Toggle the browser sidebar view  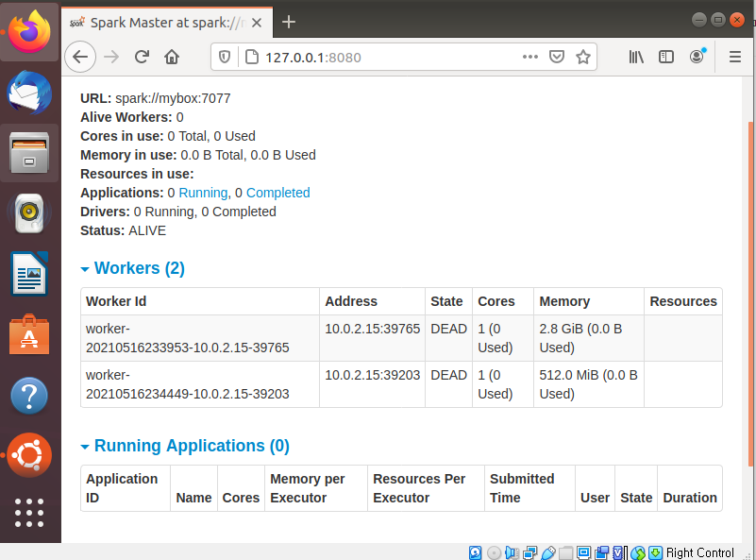665,57
